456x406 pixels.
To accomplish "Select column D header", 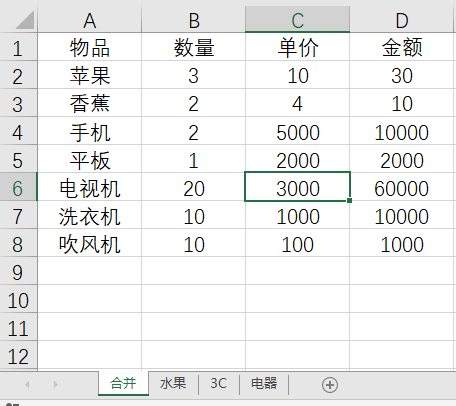I will (x=402, y=20).
